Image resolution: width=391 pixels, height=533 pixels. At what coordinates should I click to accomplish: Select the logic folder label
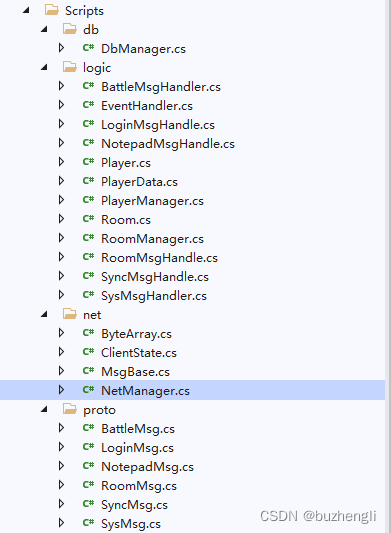coord(97,68)
